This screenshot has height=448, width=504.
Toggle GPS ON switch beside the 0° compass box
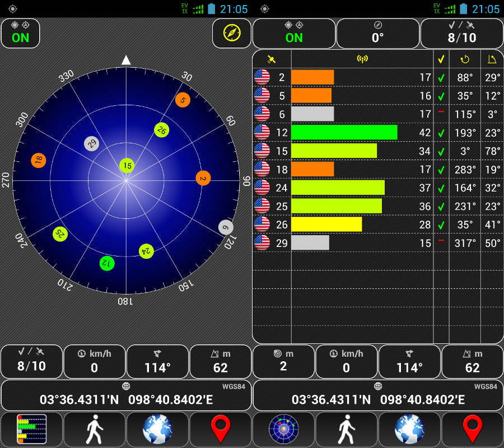(294, 34)
